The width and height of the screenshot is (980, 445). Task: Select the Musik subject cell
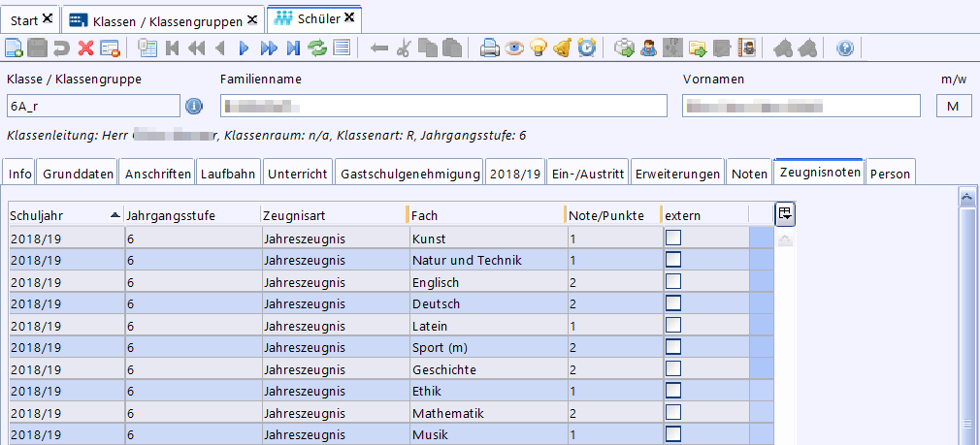(x=487, y=435)
